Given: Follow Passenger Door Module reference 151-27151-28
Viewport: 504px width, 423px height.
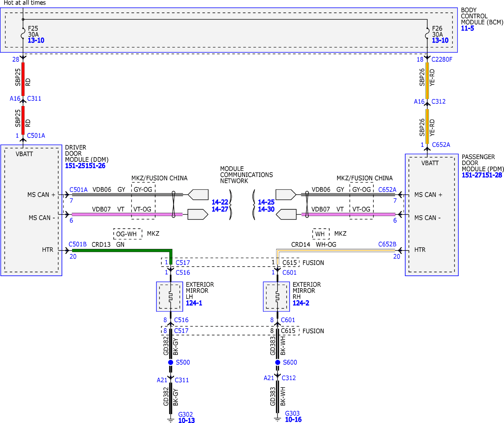Looking at the screenshot, I should (482, 175).
